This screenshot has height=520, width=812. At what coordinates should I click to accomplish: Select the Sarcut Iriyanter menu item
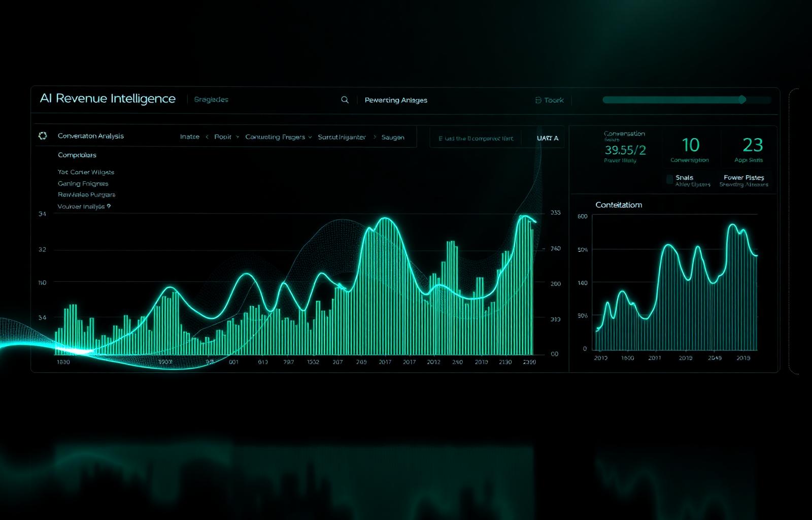pyautogui.click(x=342, y=137)
